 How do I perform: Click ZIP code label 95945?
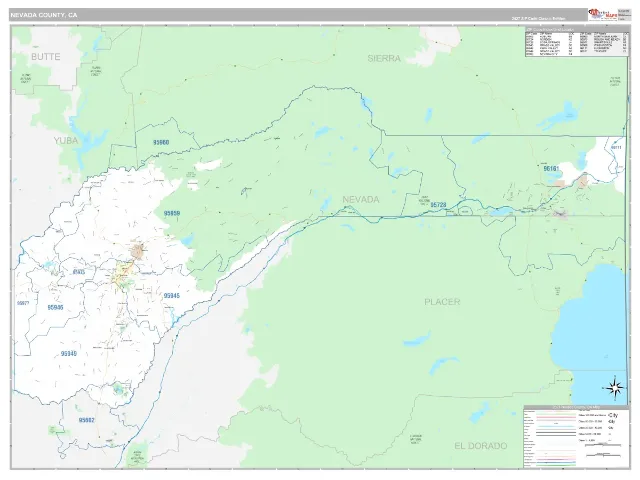click(171, 296)
